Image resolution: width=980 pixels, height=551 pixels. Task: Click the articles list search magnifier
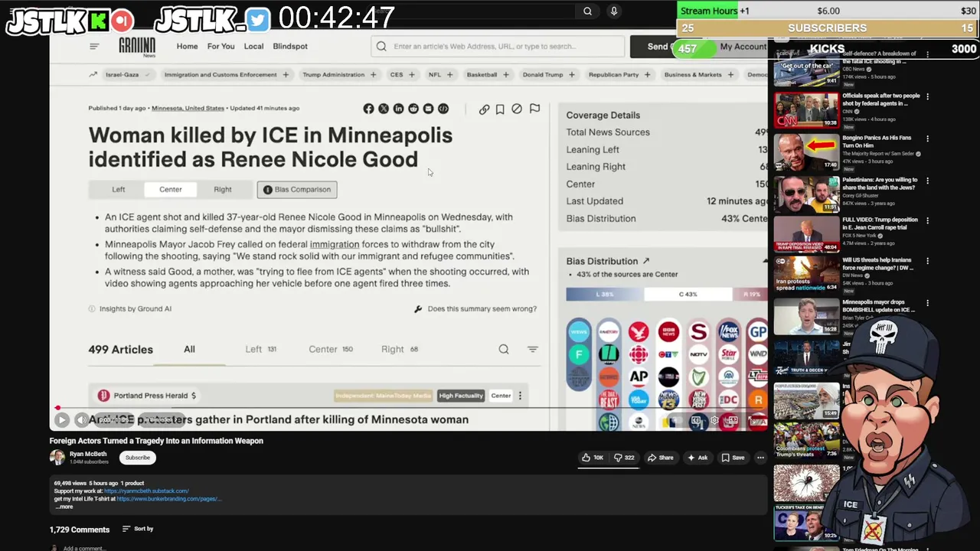click(504, 349)
